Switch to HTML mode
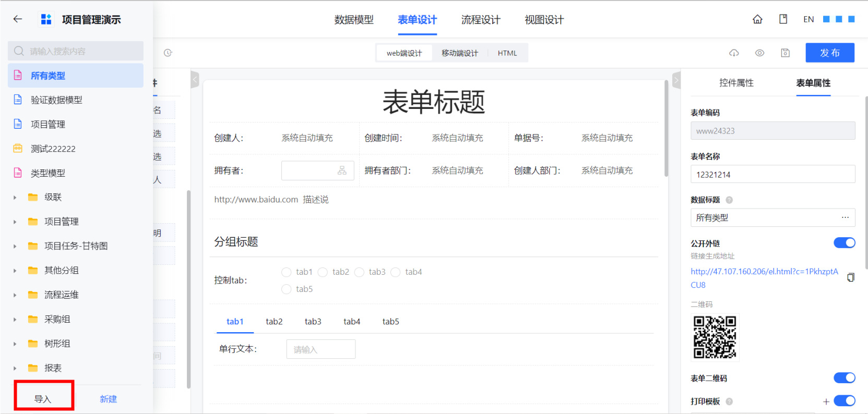Screen dimensions: 868x414 pyautogui.click(x=507, y=53)
